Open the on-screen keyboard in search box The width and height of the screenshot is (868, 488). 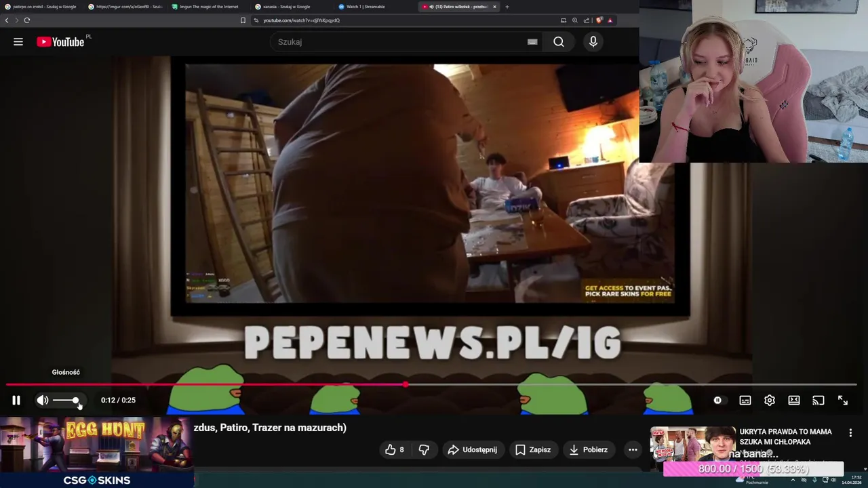tap(532, 42)
